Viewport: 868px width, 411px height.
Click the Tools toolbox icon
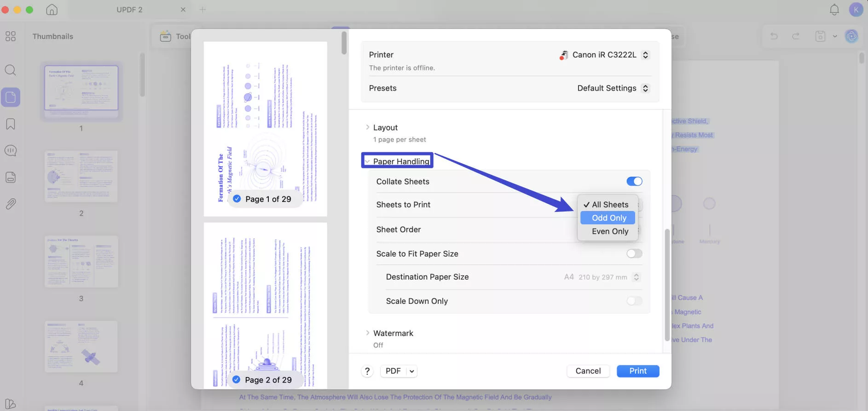point(166,36)
